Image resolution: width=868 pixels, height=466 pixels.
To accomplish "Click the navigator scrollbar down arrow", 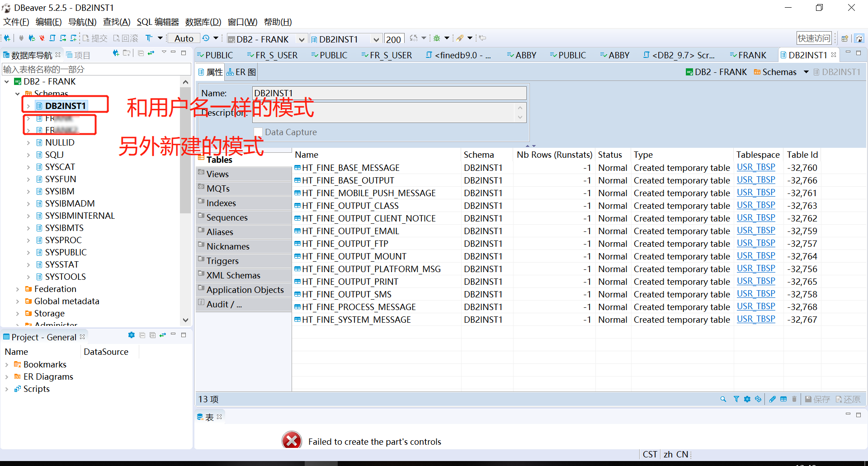I will coord(185,320).
